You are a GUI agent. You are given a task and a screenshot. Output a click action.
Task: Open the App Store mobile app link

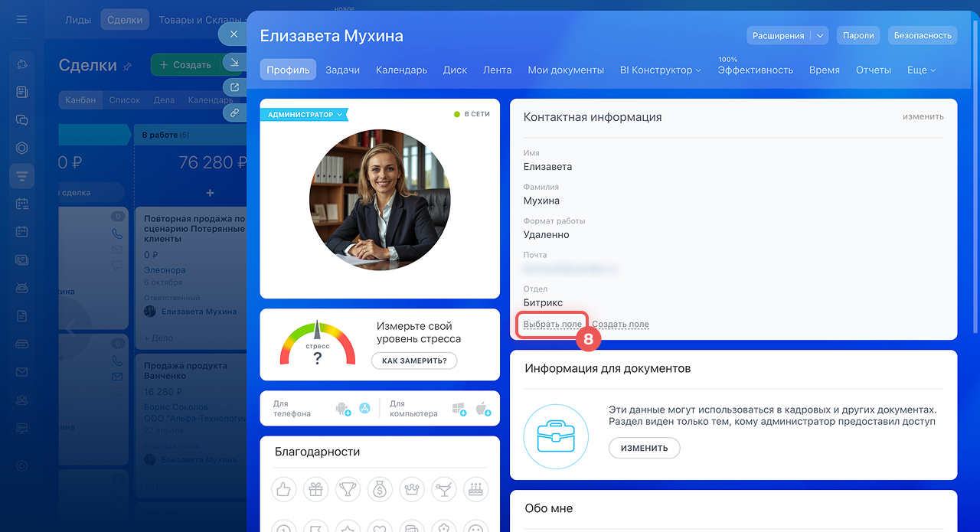click(x=364, y=409)
